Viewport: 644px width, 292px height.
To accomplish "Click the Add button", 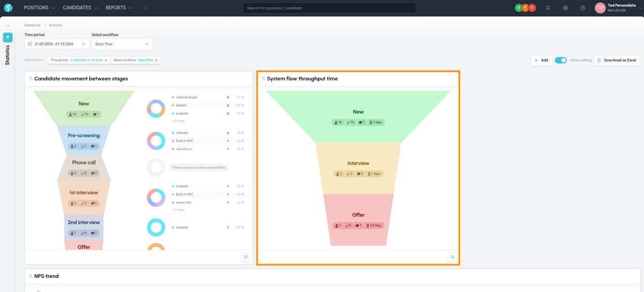I will (541, 60).
